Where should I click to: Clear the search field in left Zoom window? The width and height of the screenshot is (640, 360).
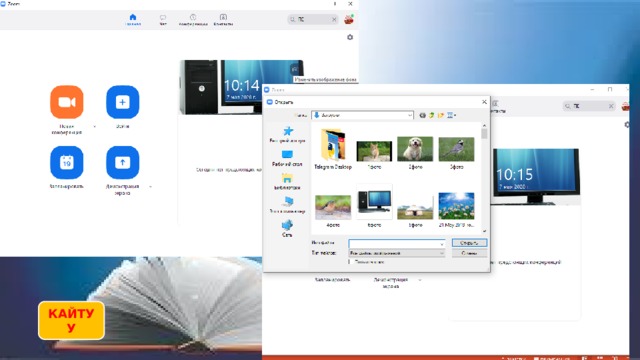coord(334,19)
